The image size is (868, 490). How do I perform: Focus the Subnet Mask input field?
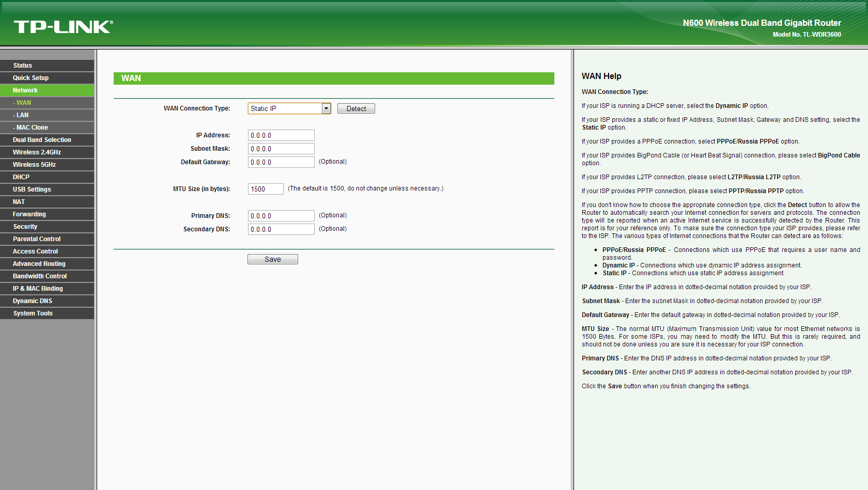[281, 149]
